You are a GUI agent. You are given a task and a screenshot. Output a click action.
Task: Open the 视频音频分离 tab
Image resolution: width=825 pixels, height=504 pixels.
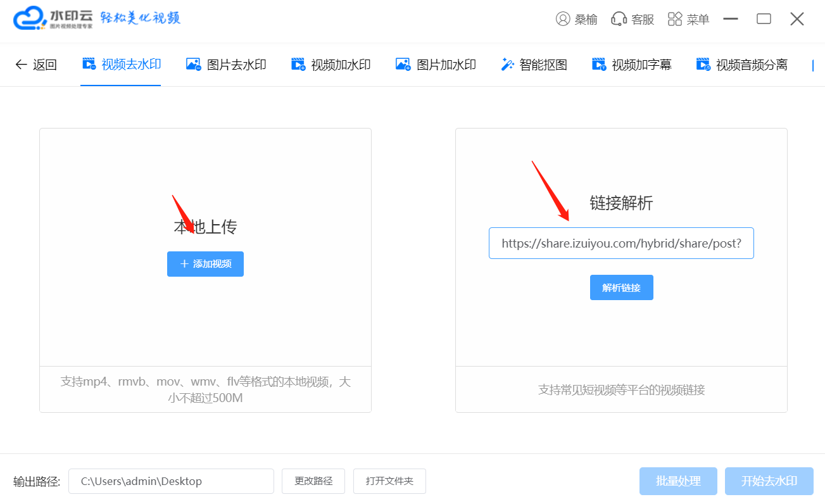tap(741, 64)
